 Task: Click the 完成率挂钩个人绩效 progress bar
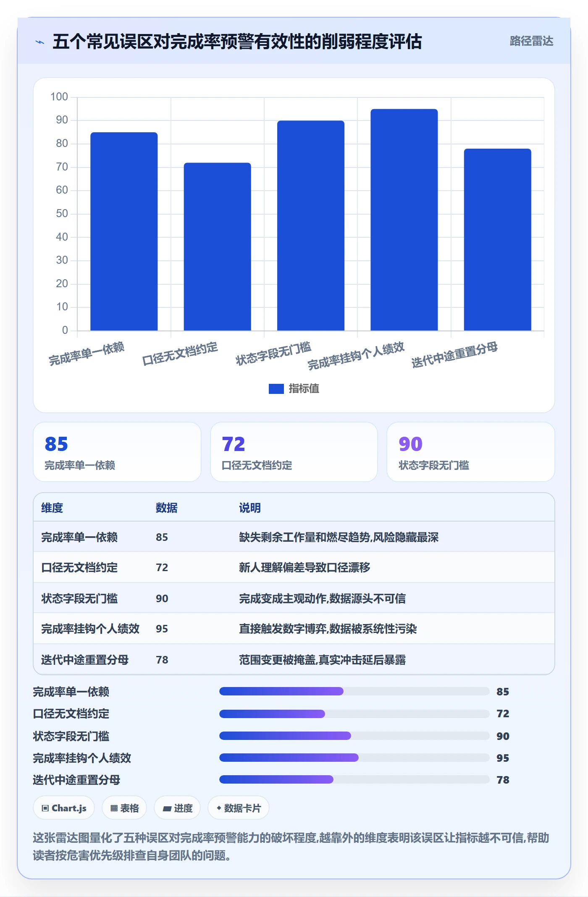click(354, 758)
